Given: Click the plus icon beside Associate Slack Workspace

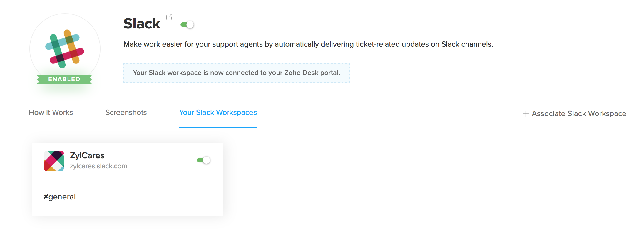Looking at the screenshot, I should click(x=526, y=114).
